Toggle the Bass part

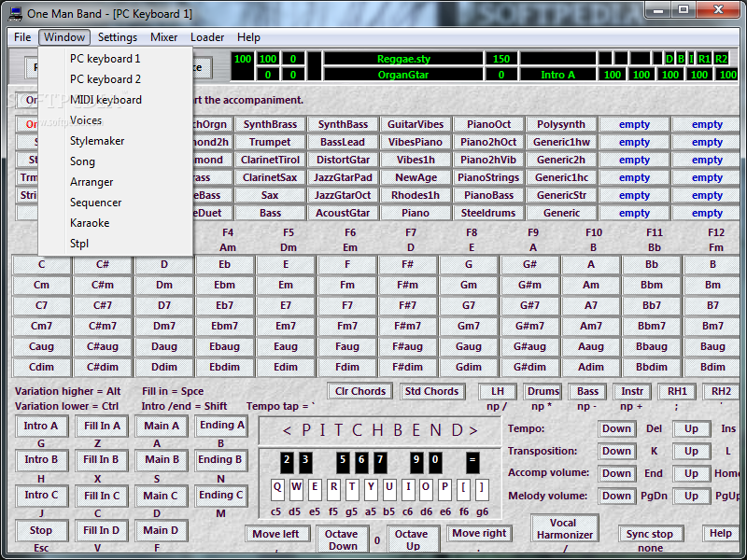587,391
